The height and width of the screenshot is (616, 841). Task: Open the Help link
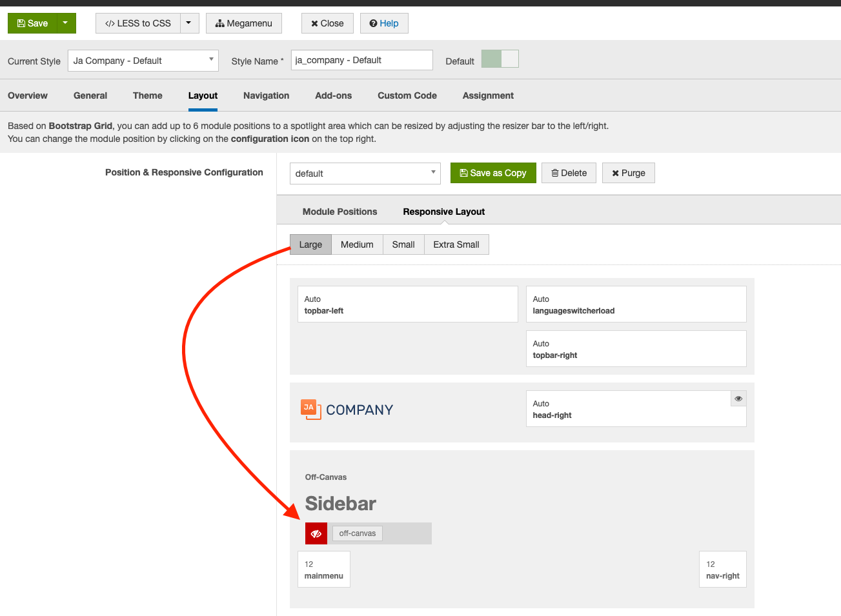tap(384, 23)
